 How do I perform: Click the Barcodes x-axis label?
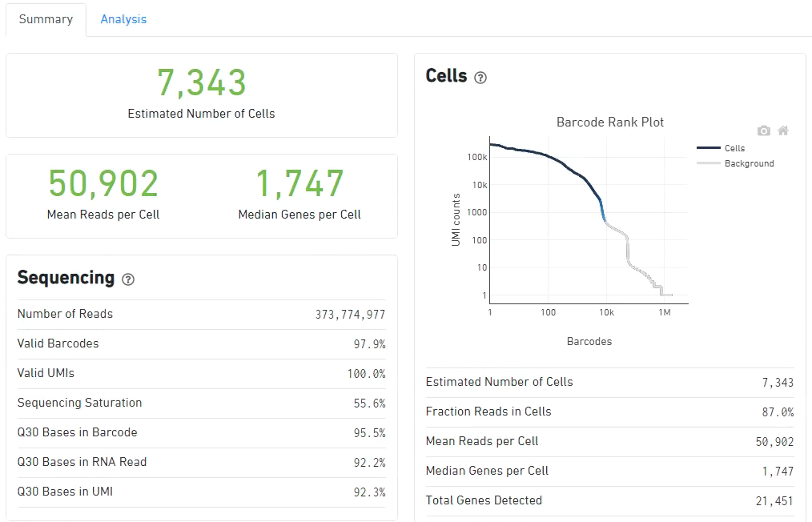[x=589, y=341]
